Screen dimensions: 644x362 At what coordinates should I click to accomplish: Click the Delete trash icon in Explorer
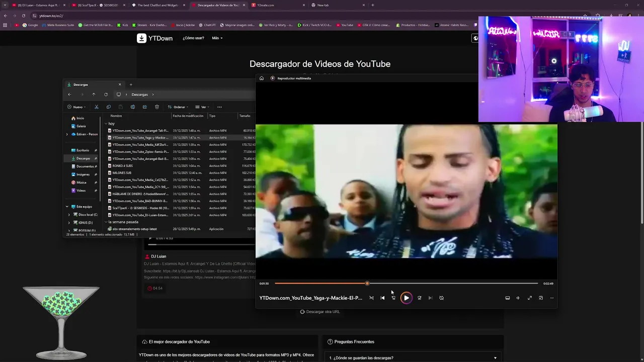pyautogui.click(x=157, y=107)
